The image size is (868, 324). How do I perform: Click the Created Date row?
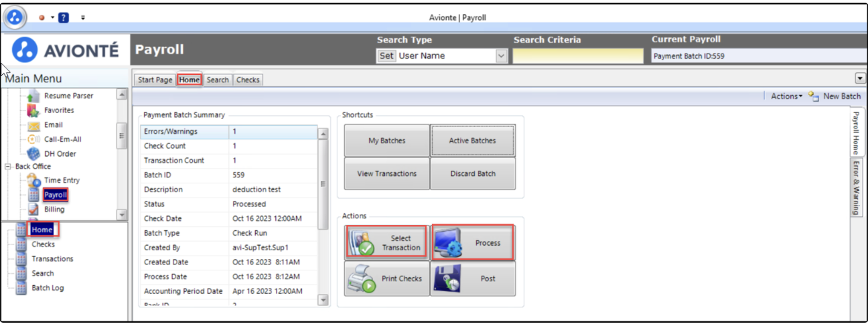(x=228, y=262)
